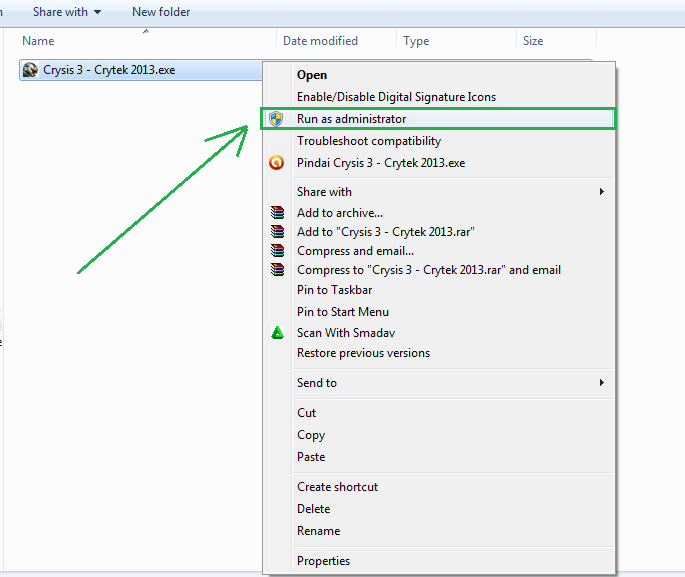The width and height of the screenshot is (685, 577).
Task: Choose Rename in the context menu
Action: 439,531
